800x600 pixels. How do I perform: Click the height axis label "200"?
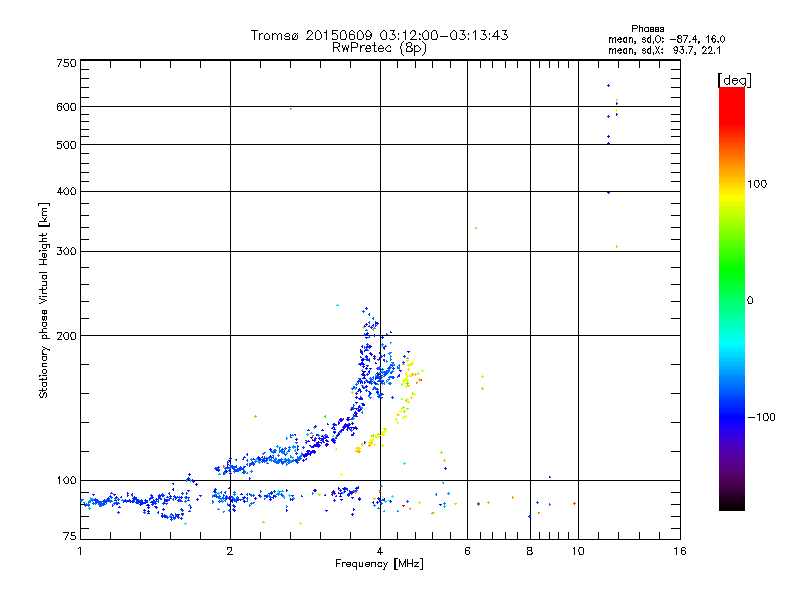(x=66, y=336)
